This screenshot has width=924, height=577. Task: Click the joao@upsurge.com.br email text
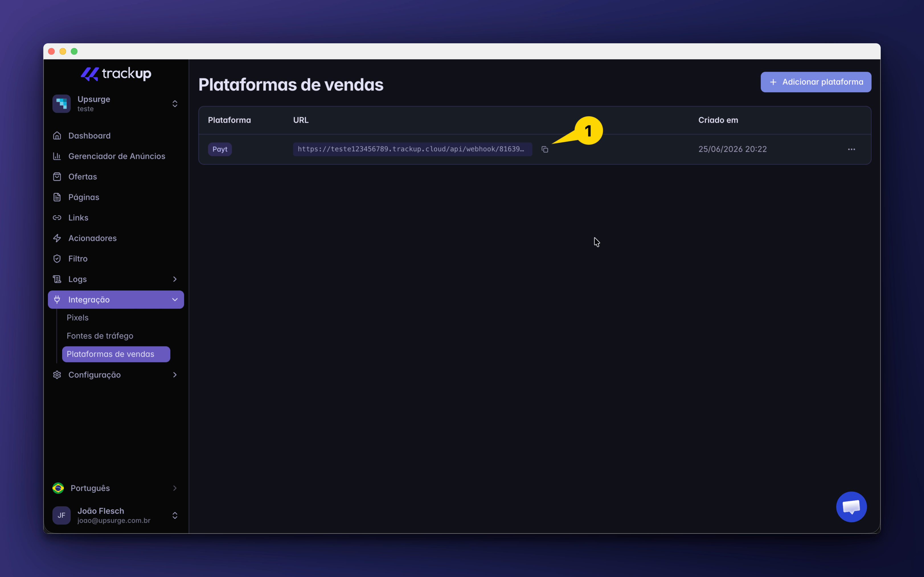point(114,521)
